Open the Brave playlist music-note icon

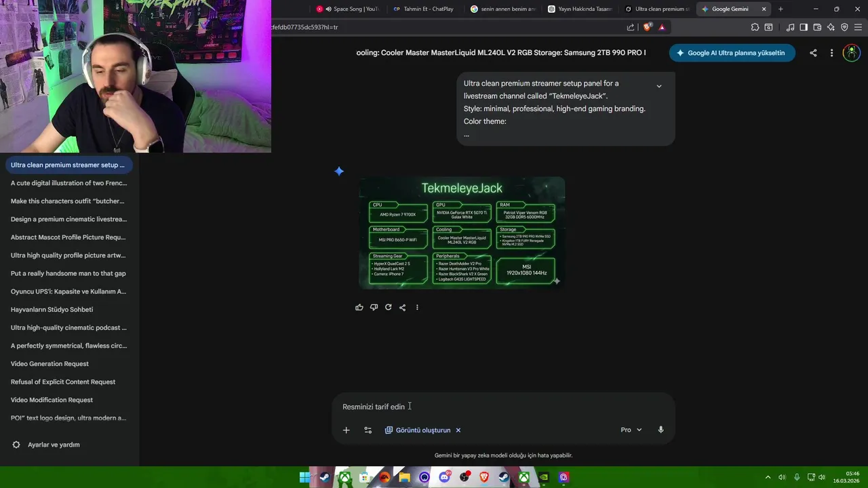790,27
